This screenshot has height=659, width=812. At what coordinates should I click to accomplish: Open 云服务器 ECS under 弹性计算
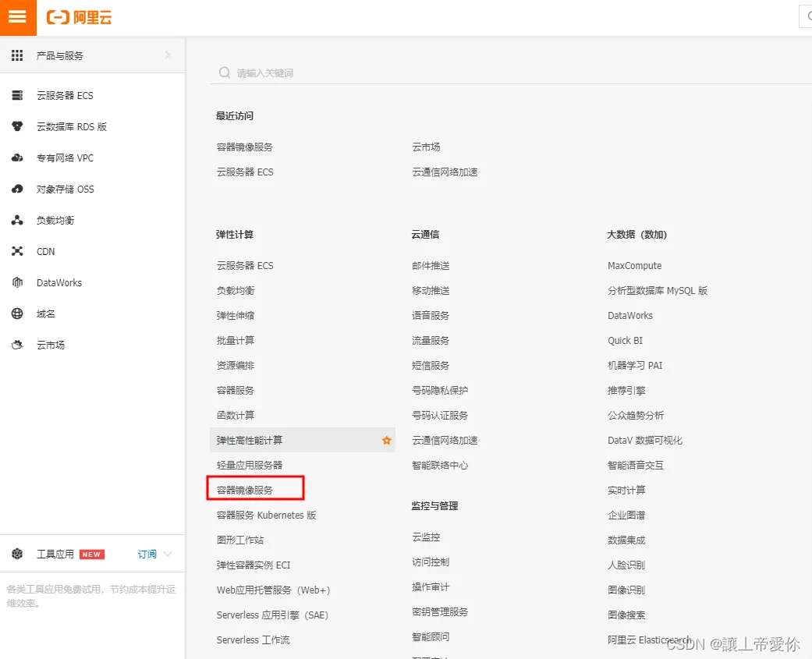[x=245, y=266]
